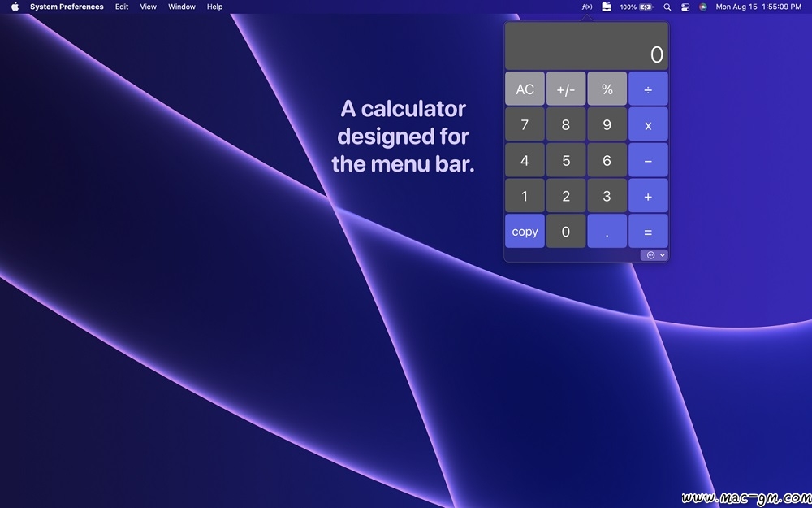This screenshot has width=812, height=508.
Task: Click the battery status icon
Action: [x=646, y=7]
